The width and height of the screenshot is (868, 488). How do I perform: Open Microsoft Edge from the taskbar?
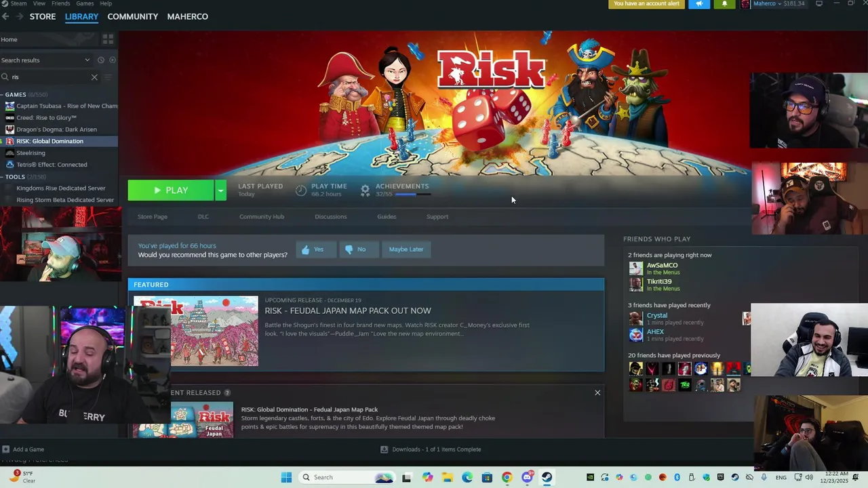tap(467, 477)
